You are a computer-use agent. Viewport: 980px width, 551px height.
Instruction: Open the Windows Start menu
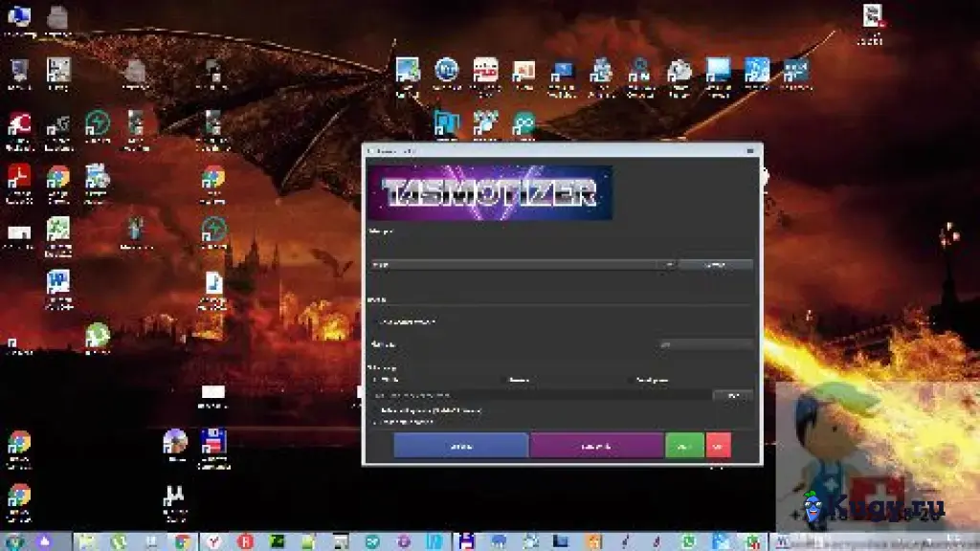15,541
